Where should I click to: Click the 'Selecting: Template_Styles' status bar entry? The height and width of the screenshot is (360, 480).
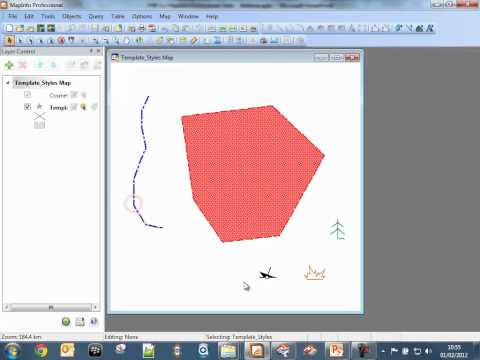click(x=239, y=337)
